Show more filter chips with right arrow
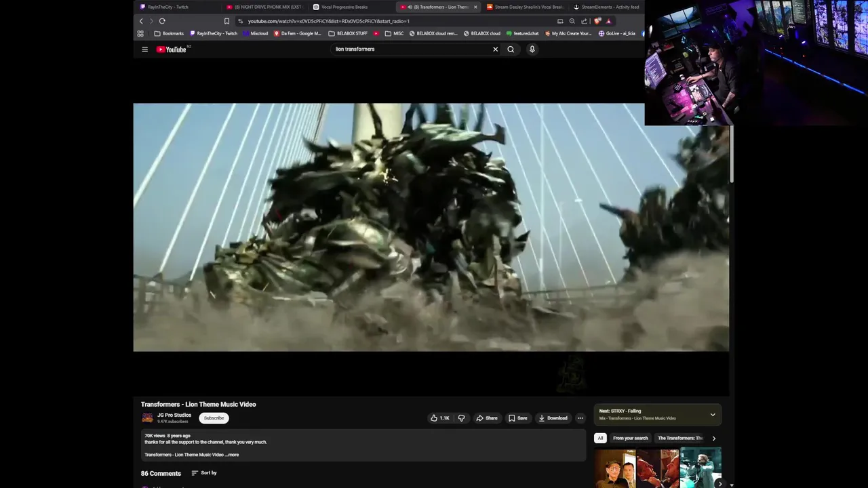This screenshot has height=488, width=868. [x=713, y=438]
